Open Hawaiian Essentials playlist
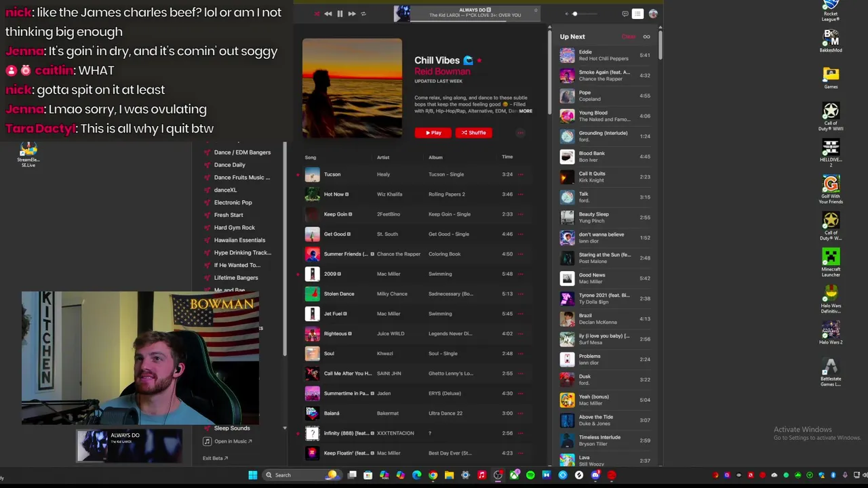The height and width of the screenshot is (488, 868). coord(239,240)
